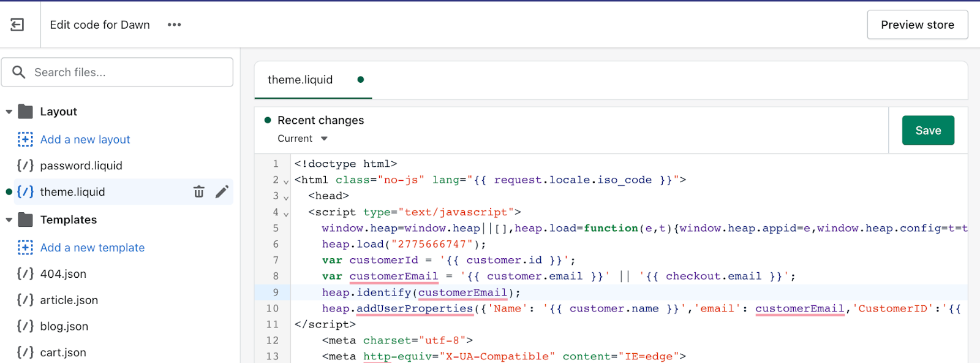This screenshot has height=363, width=980.
Task: Click the plus icon for new layout
Action: (25, 139)
